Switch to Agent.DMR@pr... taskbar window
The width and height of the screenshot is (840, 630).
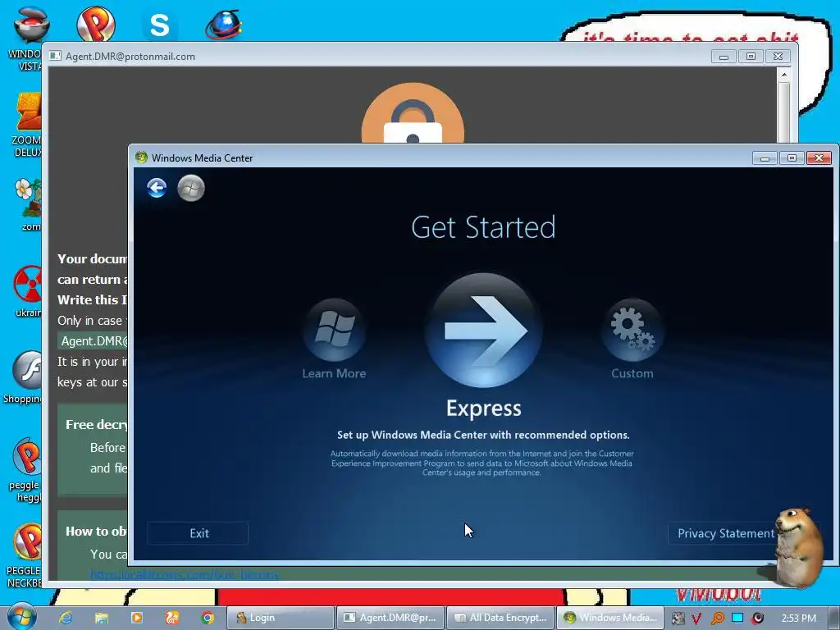pos(390,618)
